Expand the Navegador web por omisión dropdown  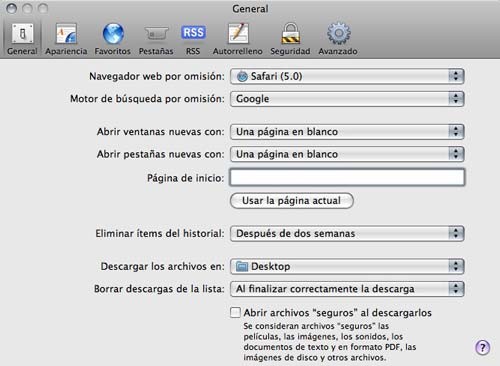click(x=347, y=76)
